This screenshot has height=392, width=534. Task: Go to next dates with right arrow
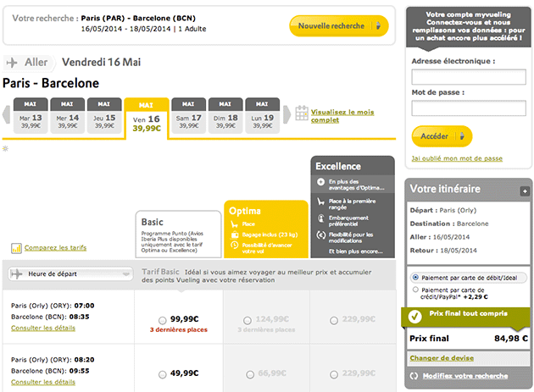coord(287,114)
